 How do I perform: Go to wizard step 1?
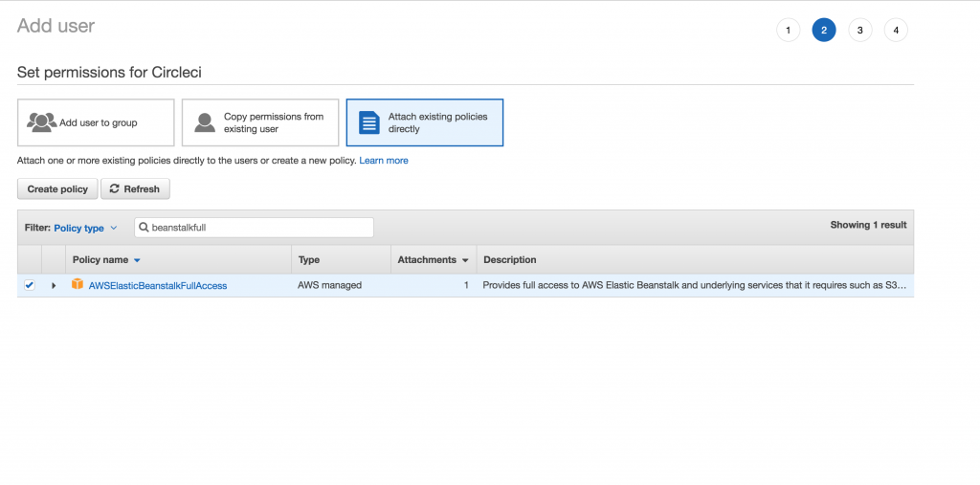tap(789, 30)
